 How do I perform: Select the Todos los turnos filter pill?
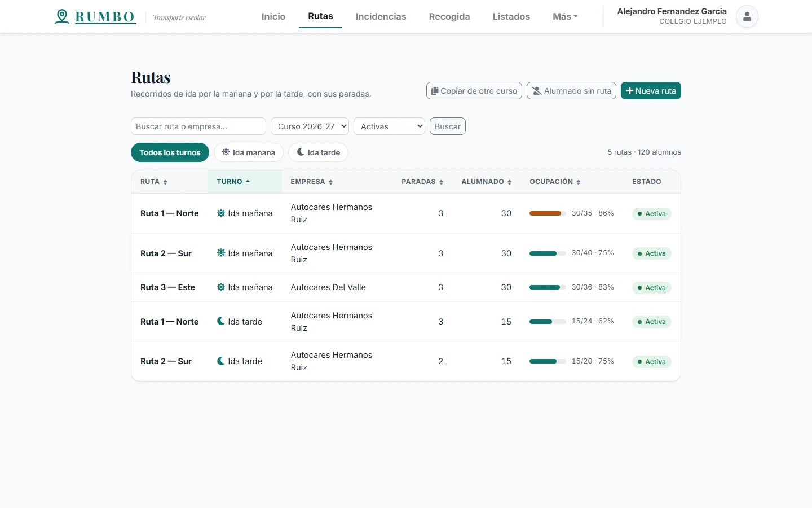tap(170, 152)
